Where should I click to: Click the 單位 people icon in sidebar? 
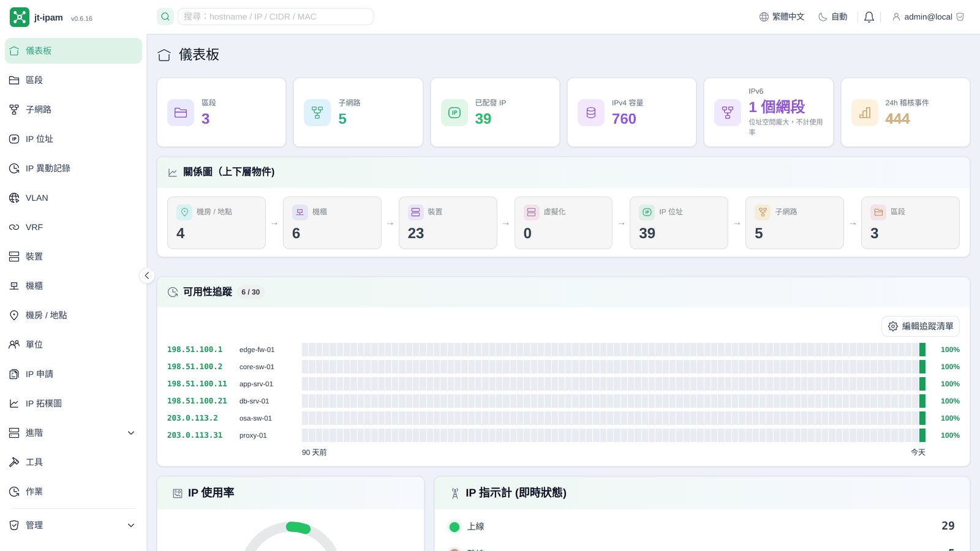(14, 345)
